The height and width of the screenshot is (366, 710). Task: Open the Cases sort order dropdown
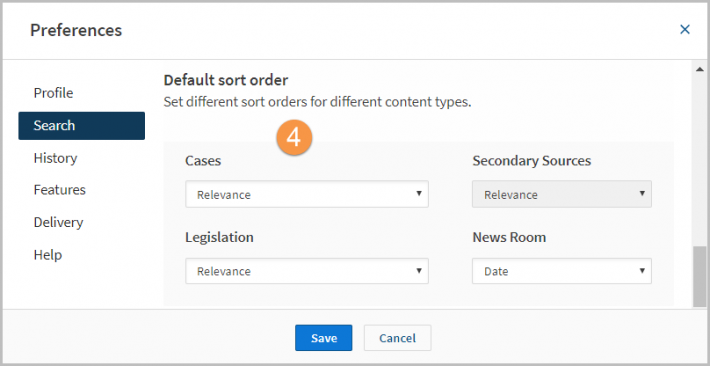tap(307, 194)
